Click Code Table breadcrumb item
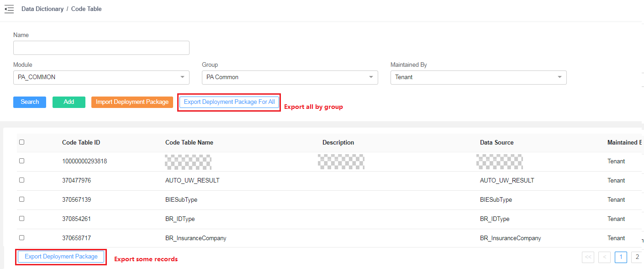644x269 pixels. tap(86, 9)
